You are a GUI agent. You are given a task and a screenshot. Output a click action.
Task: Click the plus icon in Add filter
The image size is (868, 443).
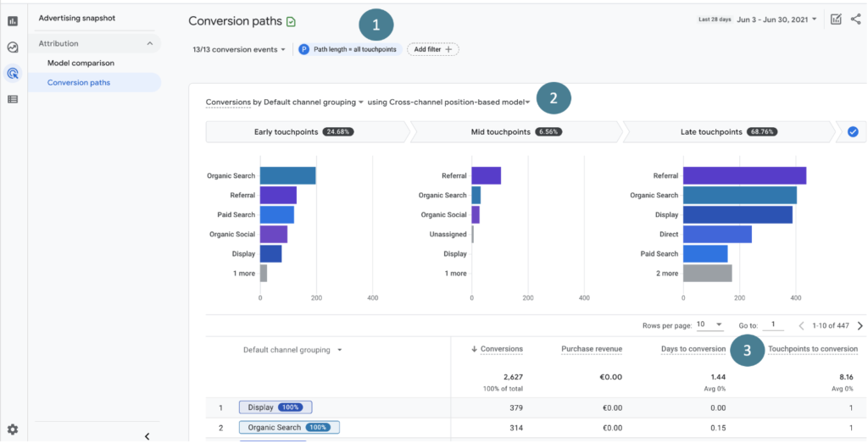[449, 49]
